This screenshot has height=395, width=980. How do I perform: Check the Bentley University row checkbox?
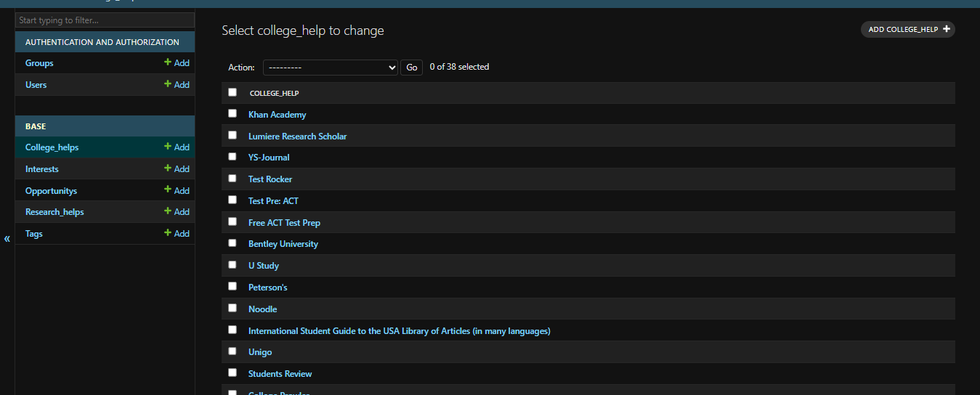click(x=232, y=243)
